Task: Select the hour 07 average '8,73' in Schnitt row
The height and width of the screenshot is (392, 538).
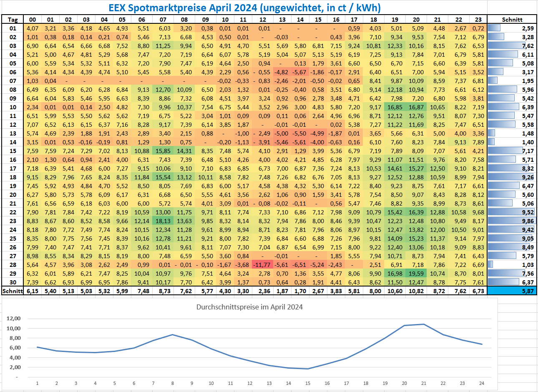Action: (163, 291)
